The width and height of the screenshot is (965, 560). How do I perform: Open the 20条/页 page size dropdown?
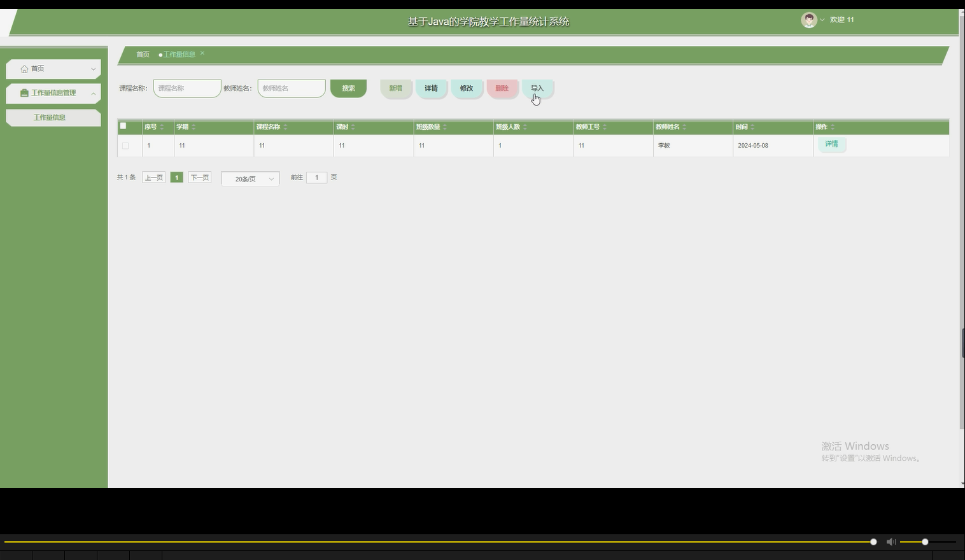click(x=250, y=178)
